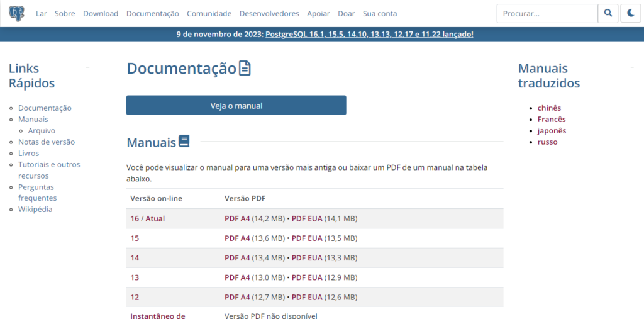Click the document icon beside Documentação heading
The width and height of the screenshot is (644, 319).
pos(245,68)
